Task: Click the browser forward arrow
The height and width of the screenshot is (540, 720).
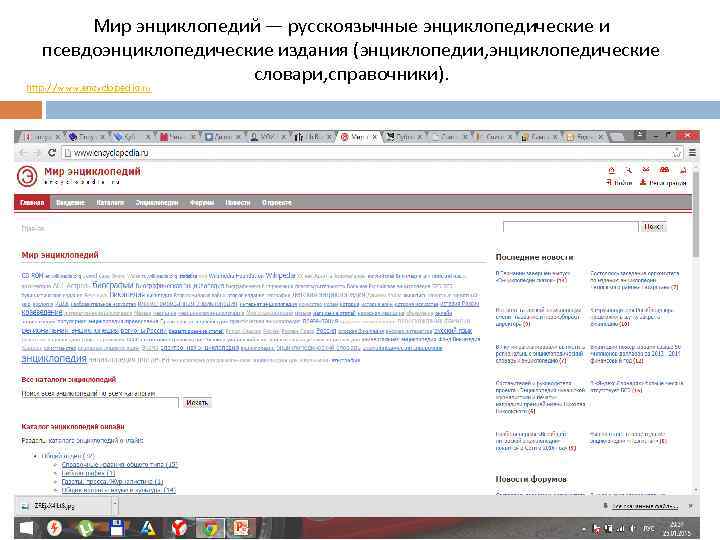Action: (x=37, y=153)
